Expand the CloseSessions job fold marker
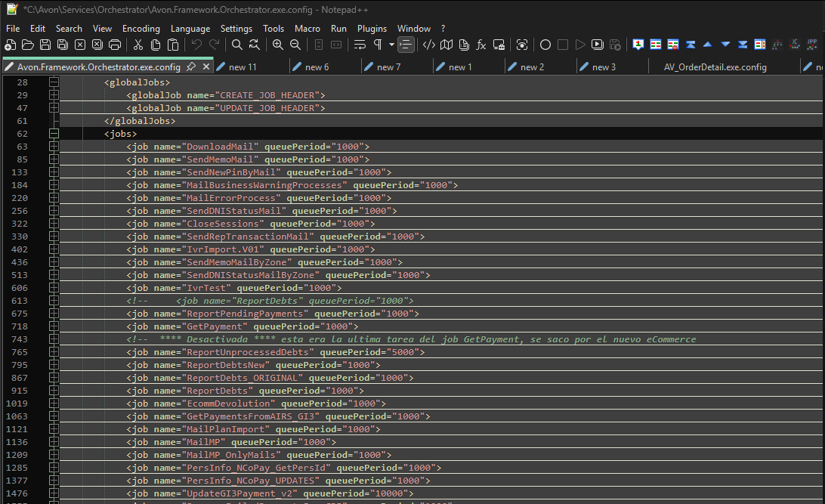 (x=54, y=224)
